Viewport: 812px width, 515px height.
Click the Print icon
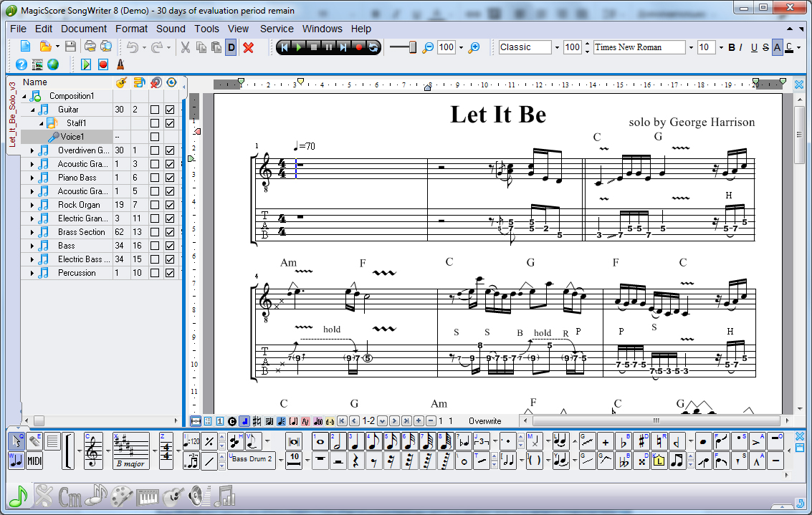click(x=90, y=47)
